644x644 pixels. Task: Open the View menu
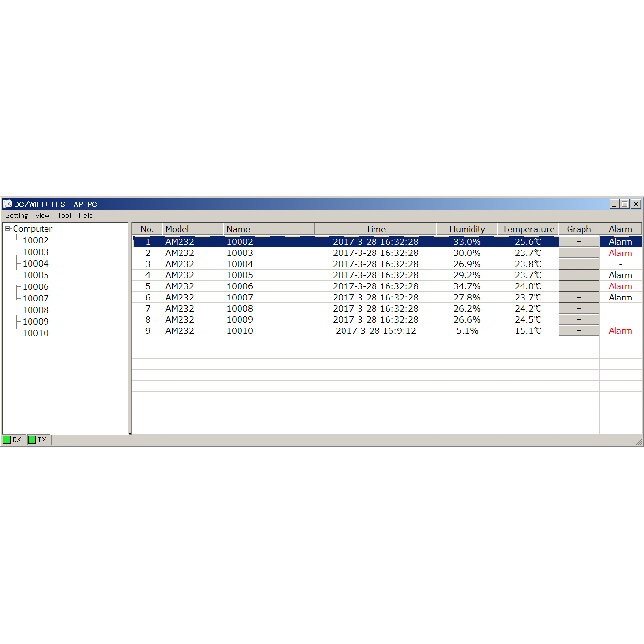point(42,216)
